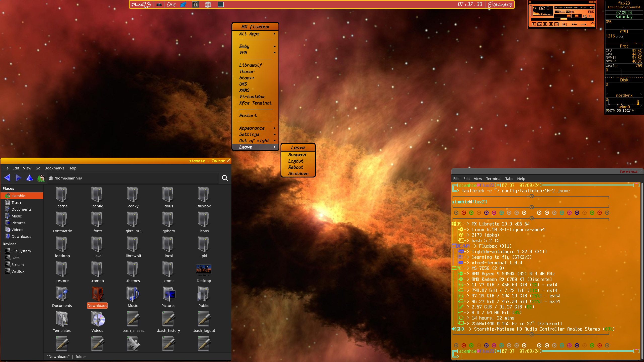Image resolution: width=644 pixels, height=362 pixels.
Task: Open terminal icon in the top toolbar
Action: coord(221,5)
